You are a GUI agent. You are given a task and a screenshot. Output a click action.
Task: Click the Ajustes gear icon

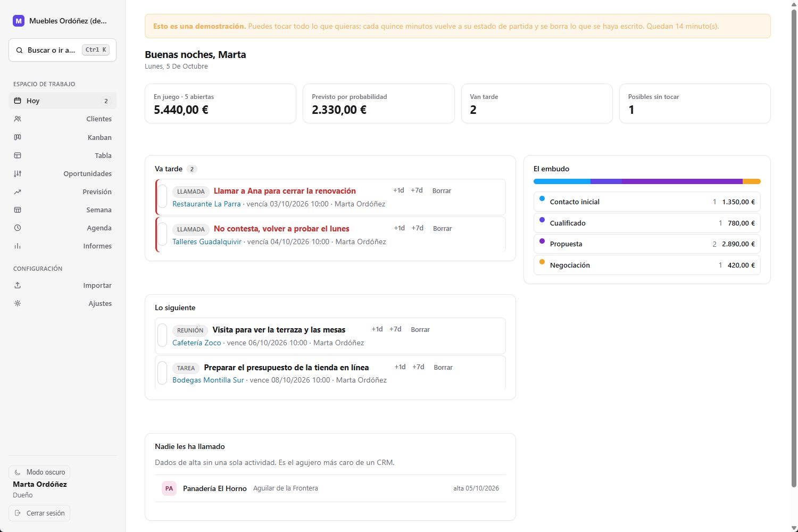pos(18,303)
